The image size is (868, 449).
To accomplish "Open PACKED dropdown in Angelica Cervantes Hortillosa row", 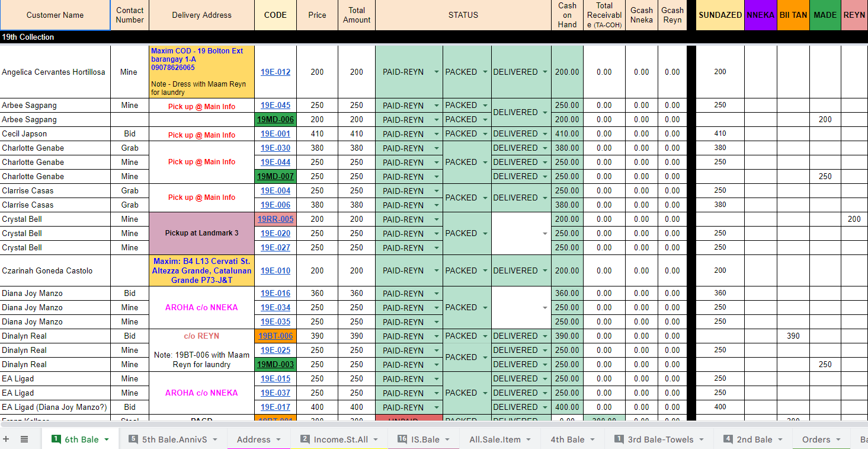I will 485,72.
